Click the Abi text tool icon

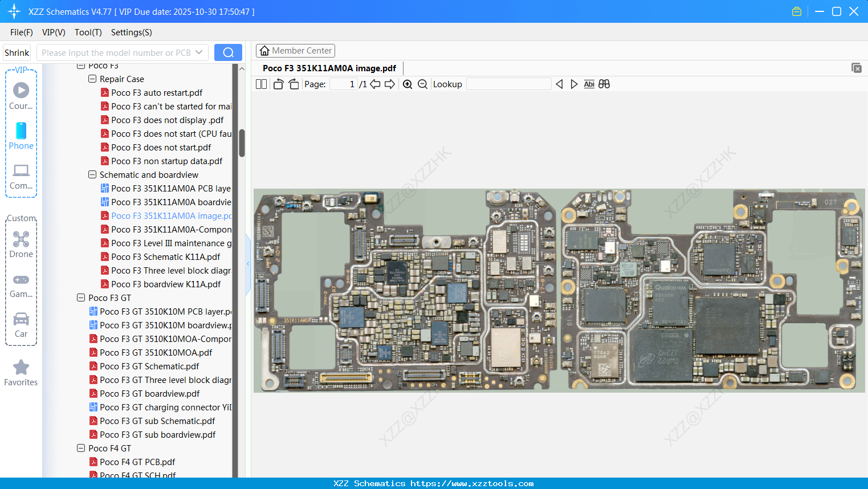coord(589,84)
